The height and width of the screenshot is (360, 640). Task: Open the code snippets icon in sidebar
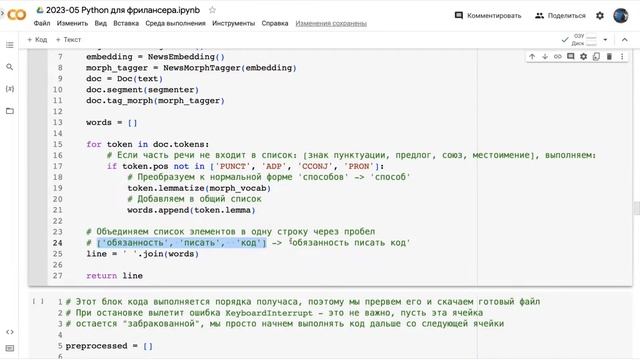(10, 332)
